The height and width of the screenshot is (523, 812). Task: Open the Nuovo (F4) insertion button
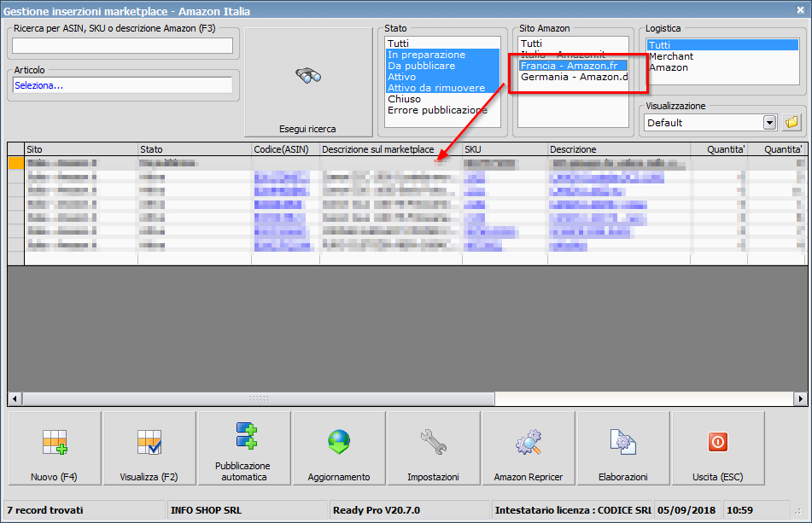(55, 449)
